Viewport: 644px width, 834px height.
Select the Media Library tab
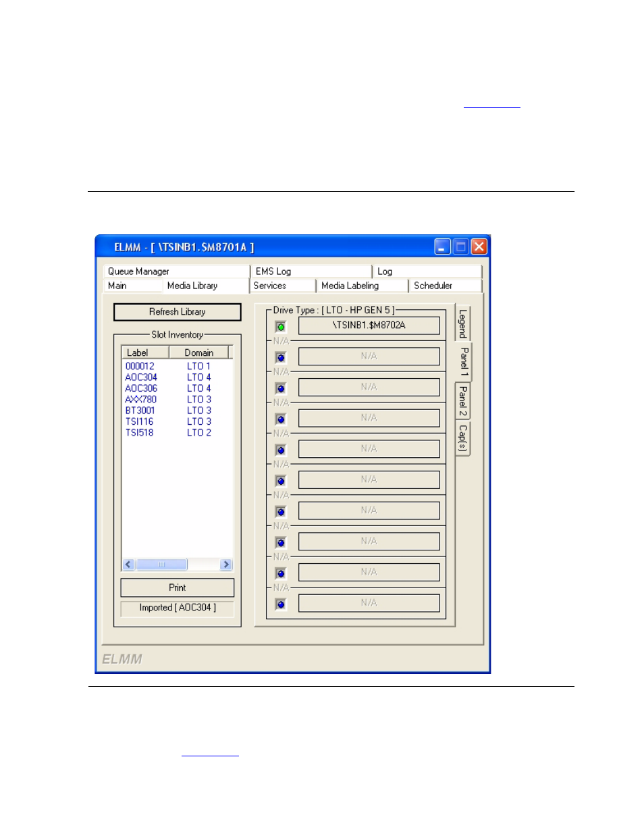(205, 286)
